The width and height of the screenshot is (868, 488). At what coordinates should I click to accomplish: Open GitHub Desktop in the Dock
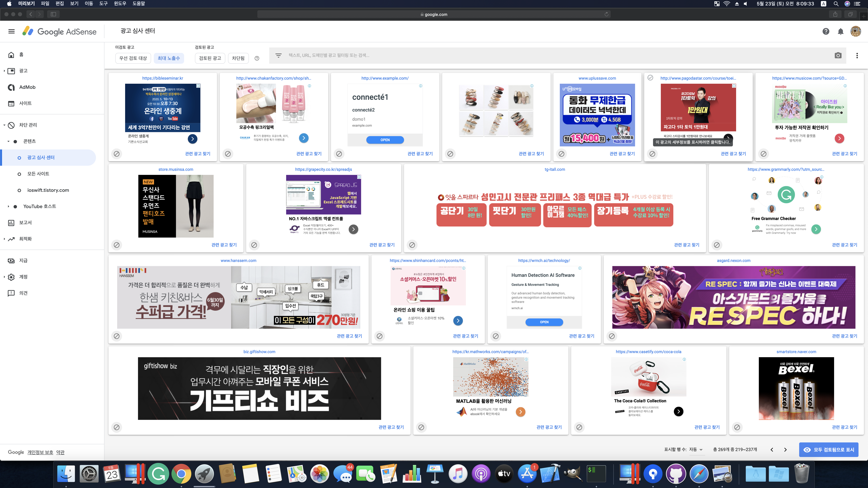click(x=676, y=474)
